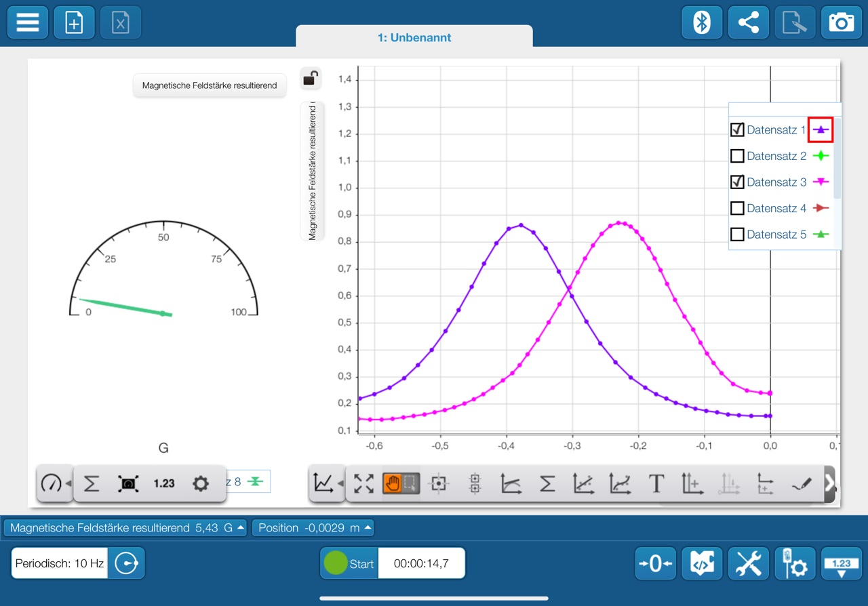The image size is (868, 606).
Task: Add text annotation with T tool
Action: tap(656, 483)
